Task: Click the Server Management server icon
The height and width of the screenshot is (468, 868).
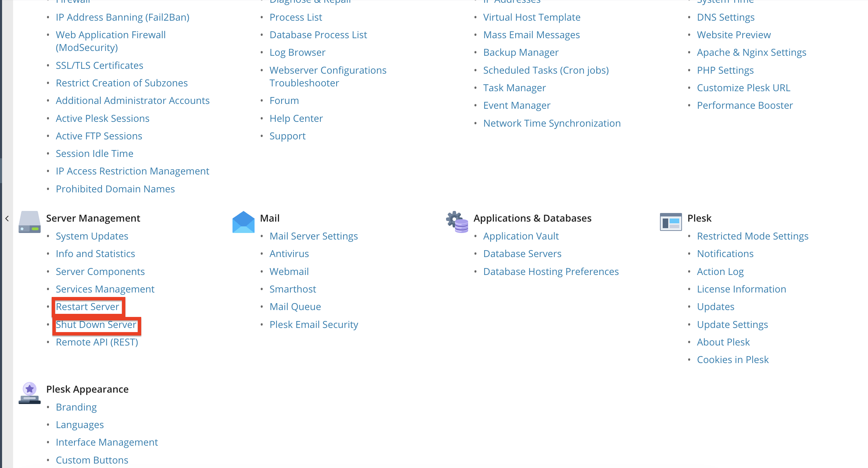Action: click(x=30, y=222)
